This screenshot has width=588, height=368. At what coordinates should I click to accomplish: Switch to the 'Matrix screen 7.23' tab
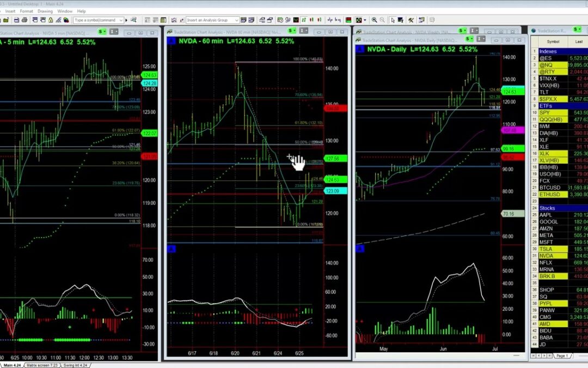[x=42, y=365]
